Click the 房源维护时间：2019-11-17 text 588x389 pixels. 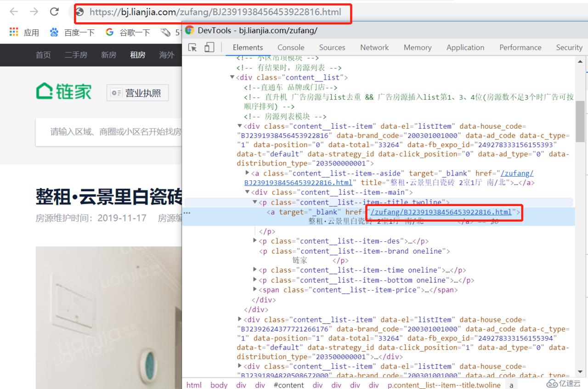[91, 218]
